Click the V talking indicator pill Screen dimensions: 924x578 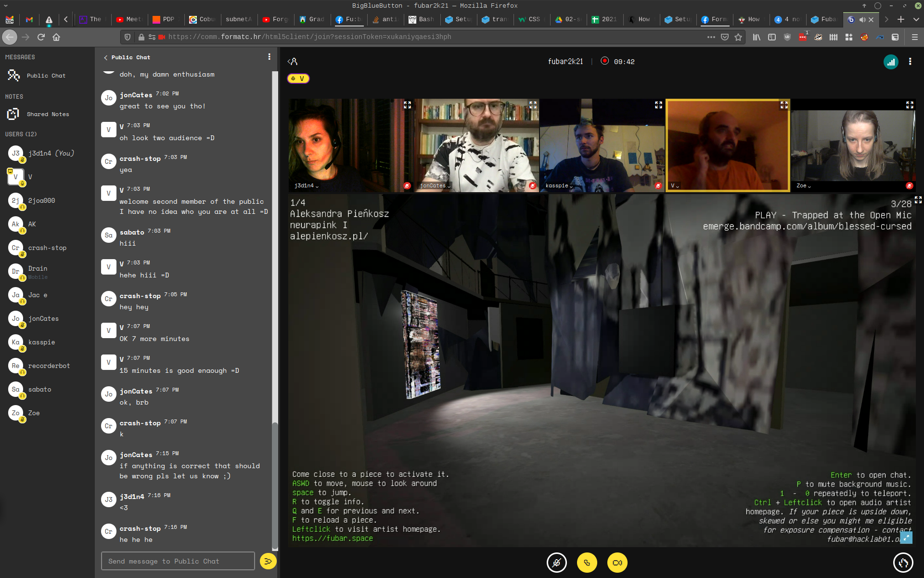pyautogui.click(x=298, y=79)
